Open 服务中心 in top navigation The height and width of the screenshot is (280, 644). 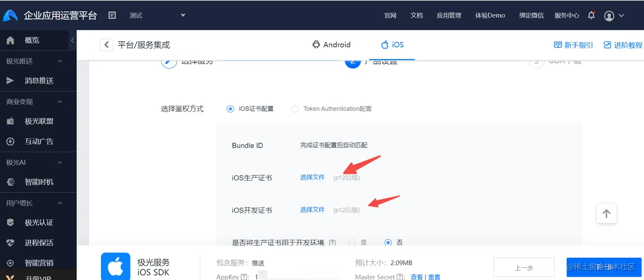coord(567,15)
